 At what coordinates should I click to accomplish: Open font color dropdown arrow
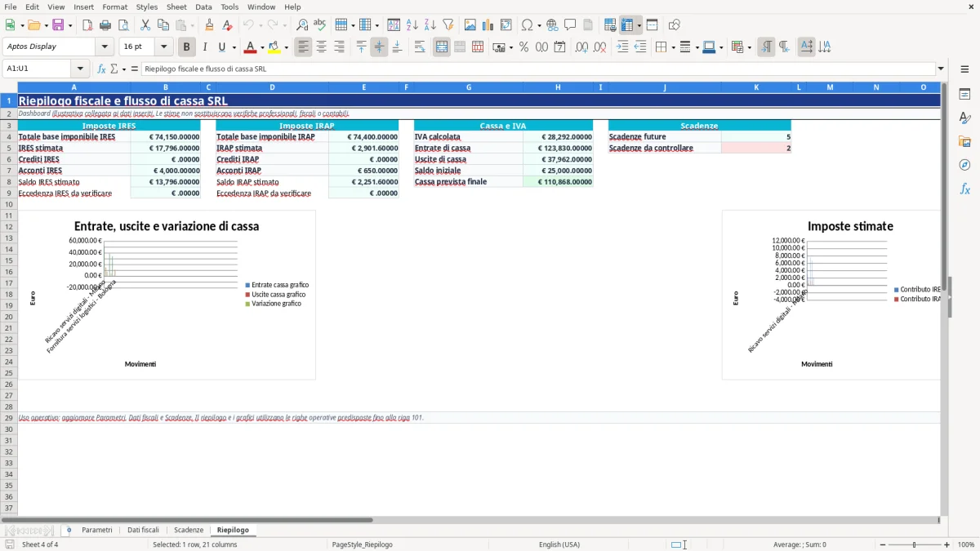click(x=261, y=47)
